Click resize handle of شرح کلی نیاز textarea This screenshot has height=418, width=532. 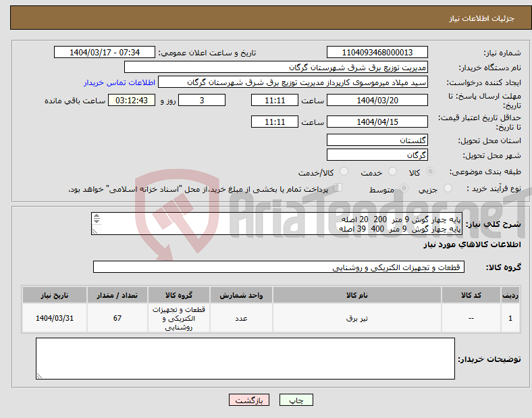(x=95, y=231)
